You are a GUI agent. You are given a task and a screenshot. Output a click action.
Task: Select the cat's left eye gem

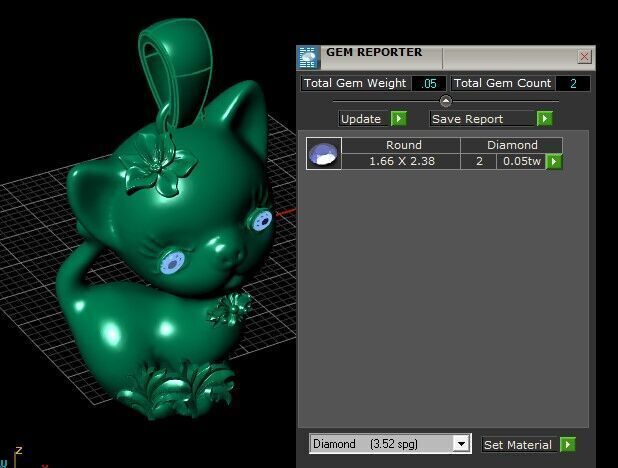262,221
